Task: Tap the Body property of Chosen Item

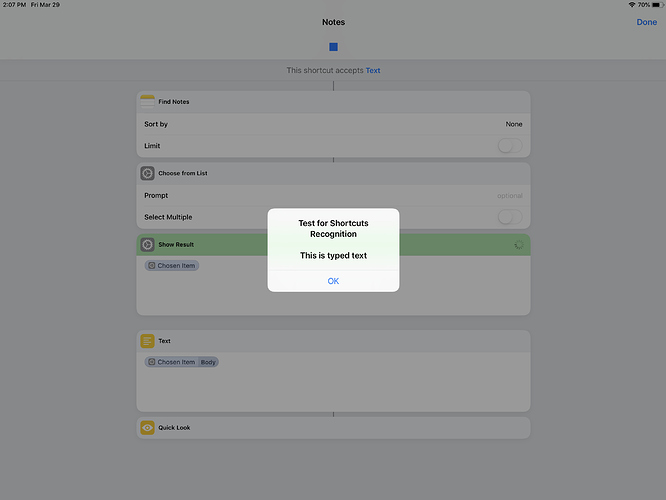Action: tap(208, 362)
